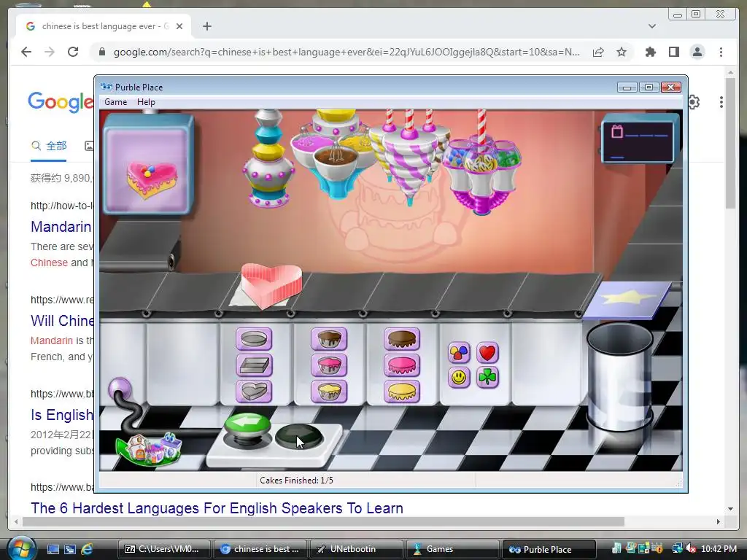Add the green clover decoration
The width and height of the screenshot is (747, 560).
pos(487,378)
